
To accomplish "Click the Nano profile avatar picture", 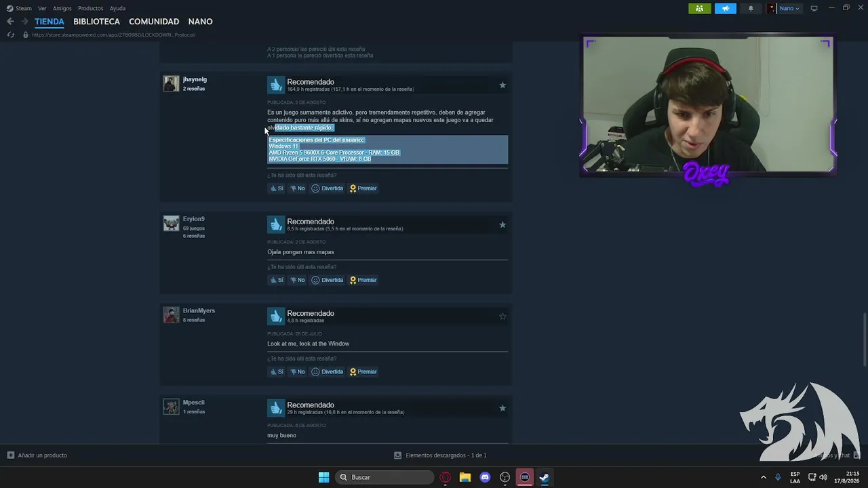I will pyautogui.click(x=772, y=8).
